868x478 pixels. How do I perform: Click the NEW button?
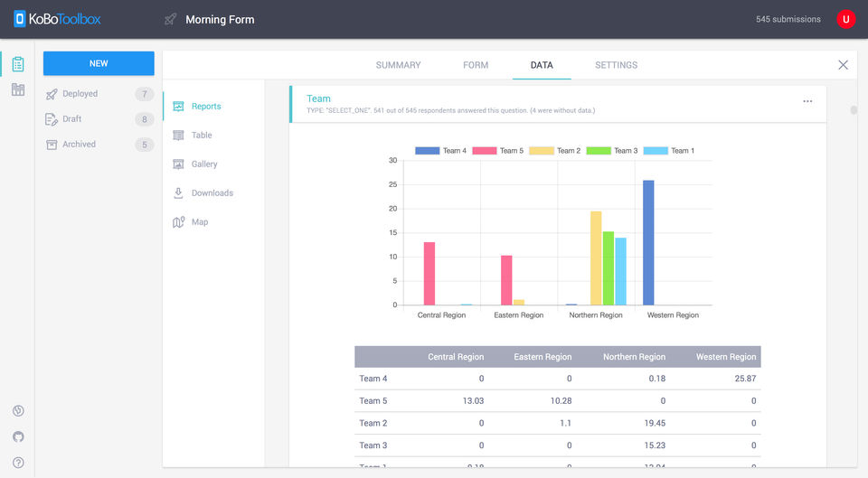[x=99, y=63]
